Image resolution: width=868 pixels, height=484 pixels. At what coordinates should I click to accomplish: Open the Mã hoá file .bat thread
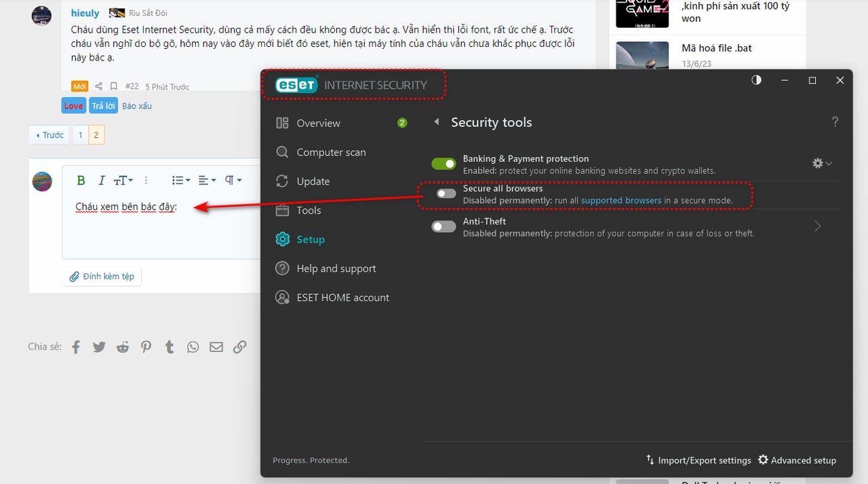(717, 48)
